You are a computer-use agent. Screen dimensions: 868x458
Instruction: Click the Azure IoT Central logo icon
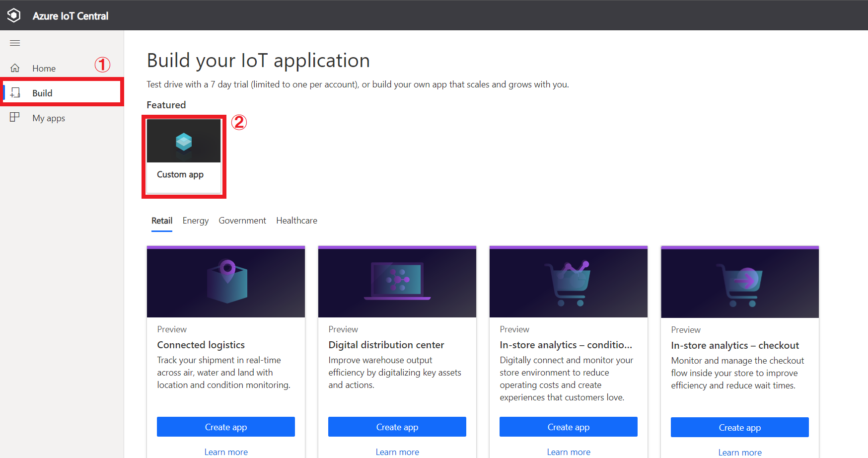point(14,15)
